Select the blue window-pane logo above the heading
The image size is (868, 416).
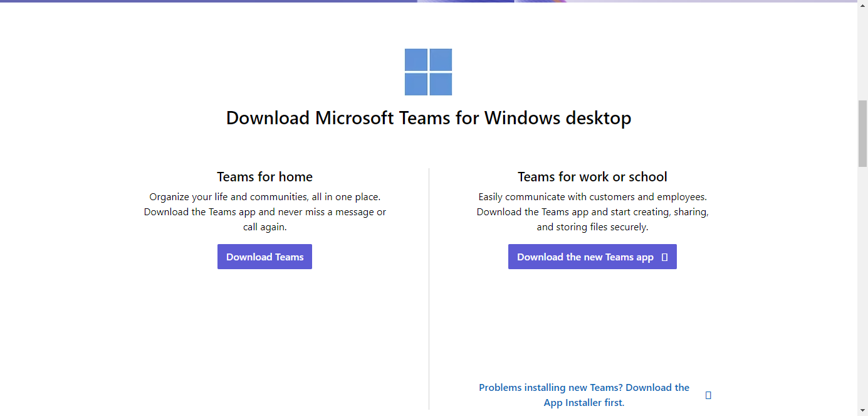click(x=428, y=72)
